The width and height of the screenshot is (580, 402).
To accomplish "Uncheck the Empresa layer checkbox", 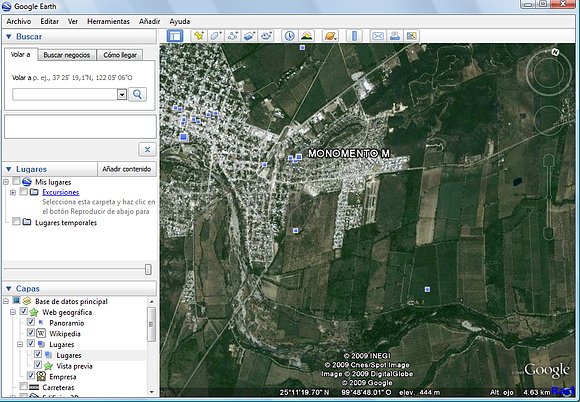I will coord(31,376).
